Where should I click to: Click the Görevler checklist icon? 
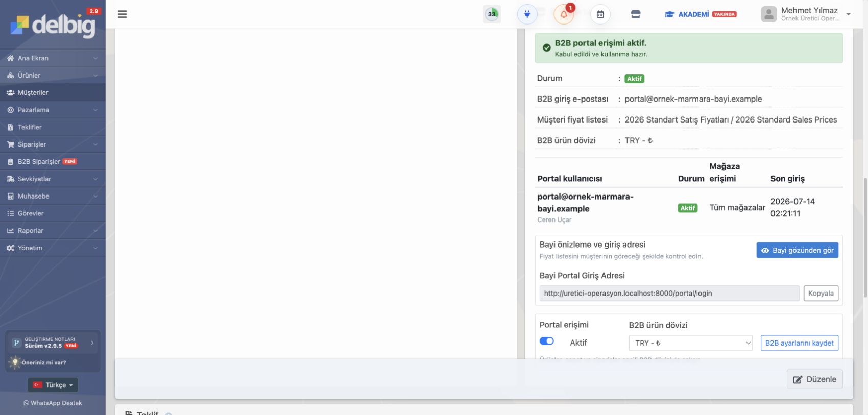(x=10, y=213)
